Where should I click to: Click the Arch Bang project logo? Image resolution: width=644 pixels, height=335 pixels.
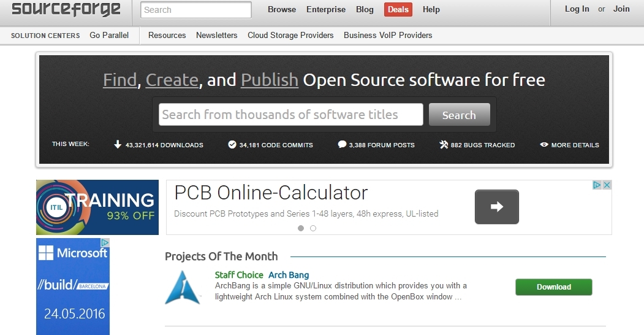click(183, 287)
